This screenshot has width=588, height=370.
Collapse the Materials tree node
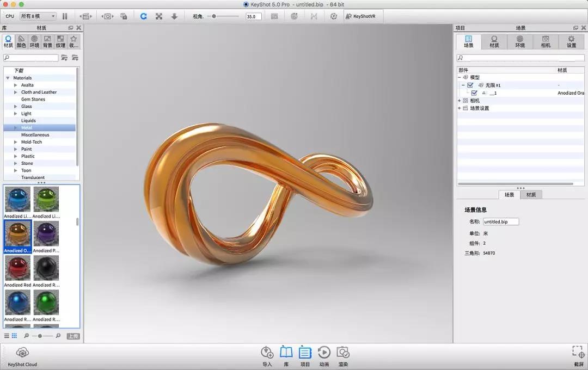pos(8,78)
